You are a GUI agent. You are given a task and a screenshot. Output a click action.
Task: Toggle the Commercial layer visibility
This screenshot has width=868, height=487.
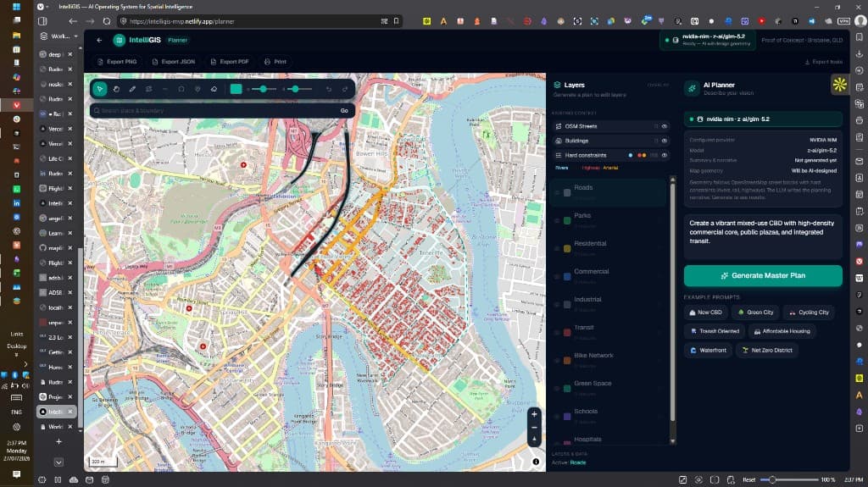(x=557, y=276)
